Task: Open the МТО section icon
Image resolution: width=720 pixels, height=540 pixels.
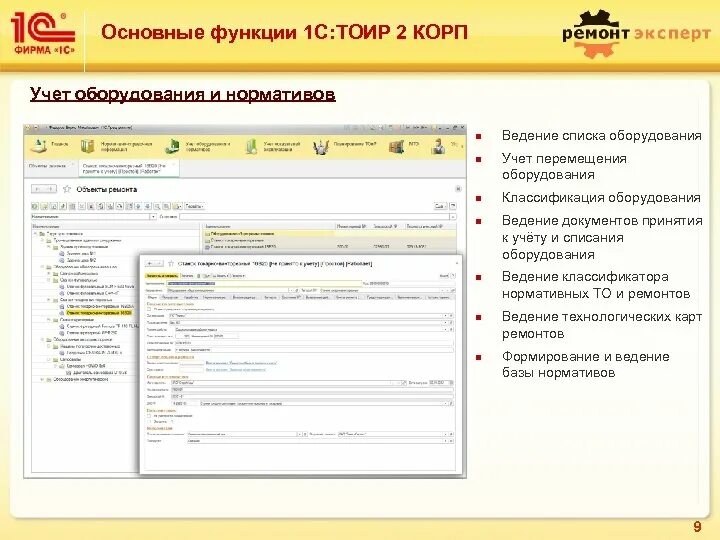Action: [x=396, y=147]
